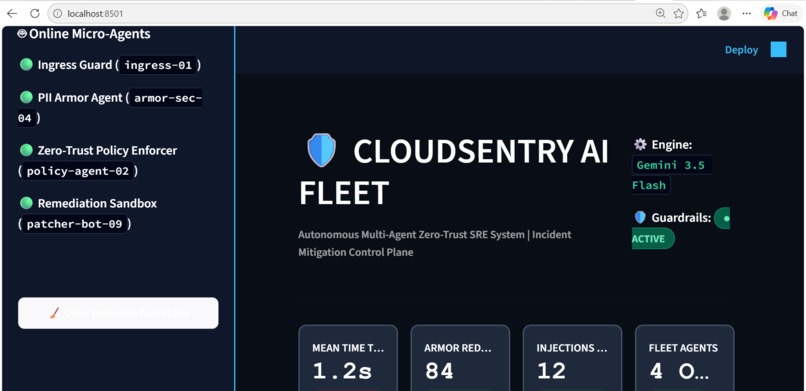This screenshot has width=806, height=391.
Task: Select the ingress-01 code tag
Action: point(158,65)
